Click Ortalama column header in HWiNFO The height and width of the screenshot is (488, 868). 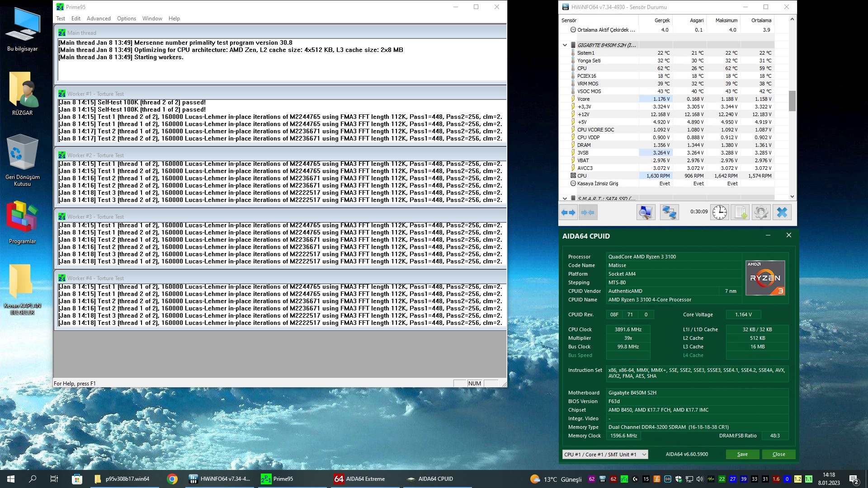(x=758, y=20)
